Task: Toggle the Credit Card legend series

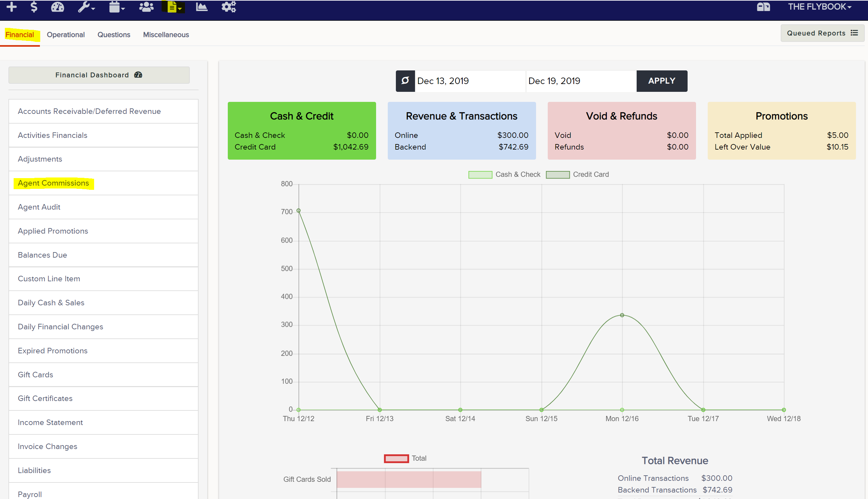Action: point(577,175)
